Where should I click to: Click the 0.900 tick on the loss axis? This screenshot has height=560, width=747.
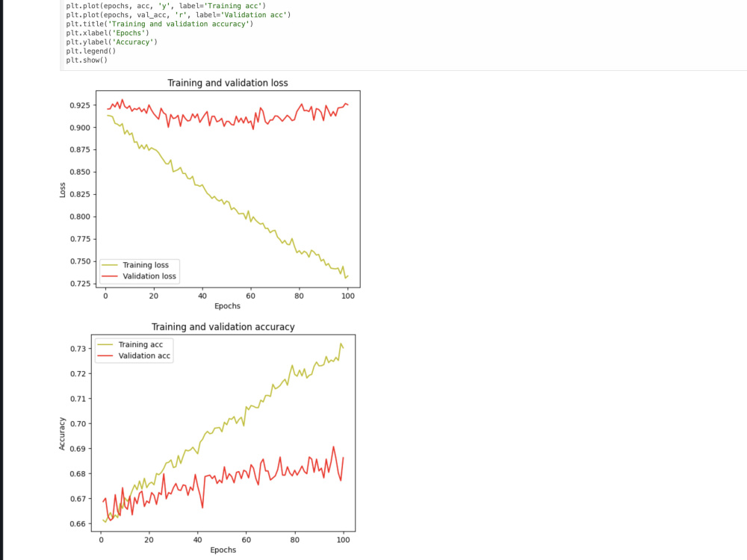(80, 128)
